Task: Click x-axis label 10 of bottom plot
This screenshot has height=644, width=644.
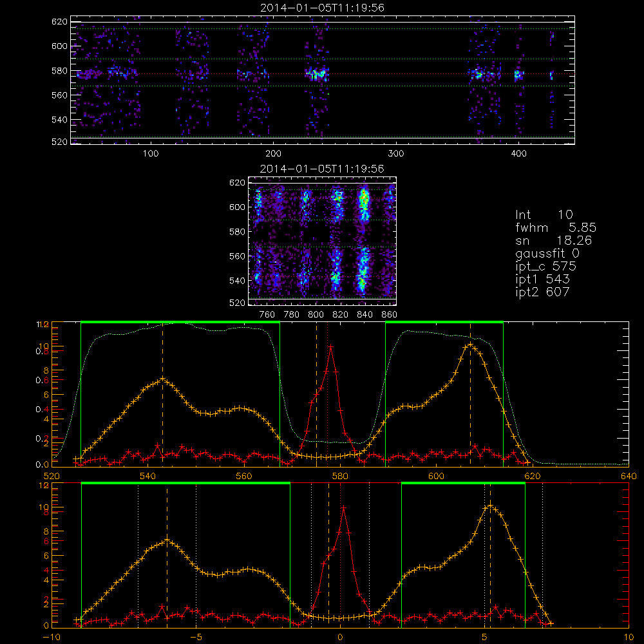Action: tap(629, 638)
